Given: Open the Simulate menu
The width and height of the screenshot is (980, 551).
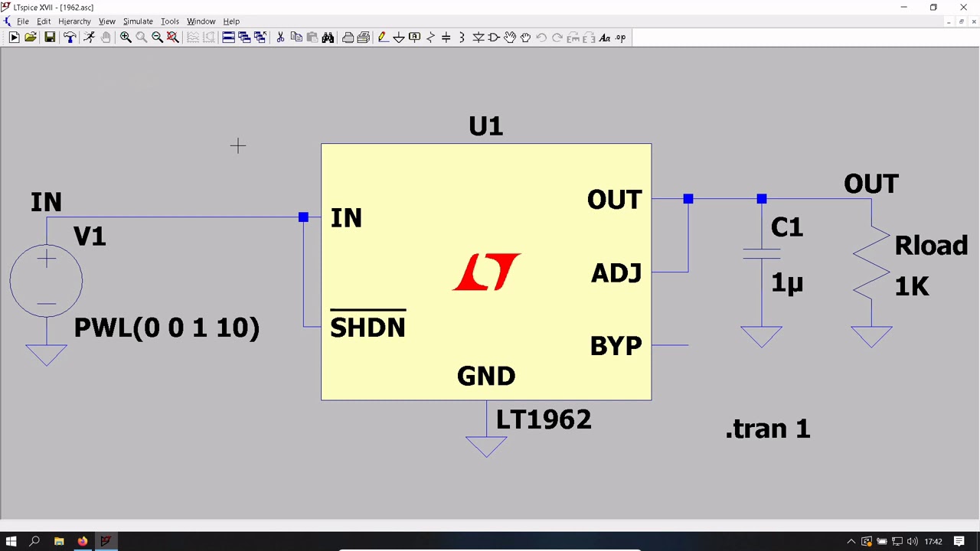Looking at the screenshot, I should coord(138,21).
